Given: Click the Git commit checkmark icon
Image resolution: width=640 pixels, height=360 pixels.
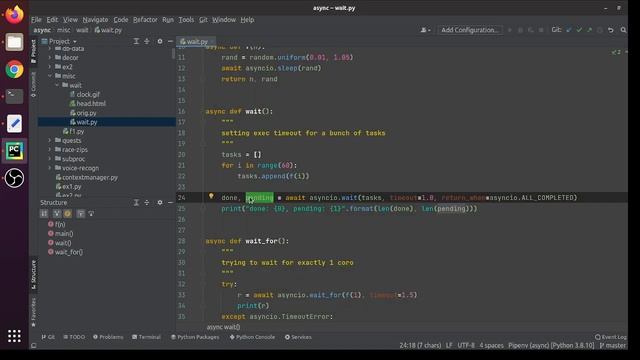Looking at the screenshot, I should (x=579, y=30).
